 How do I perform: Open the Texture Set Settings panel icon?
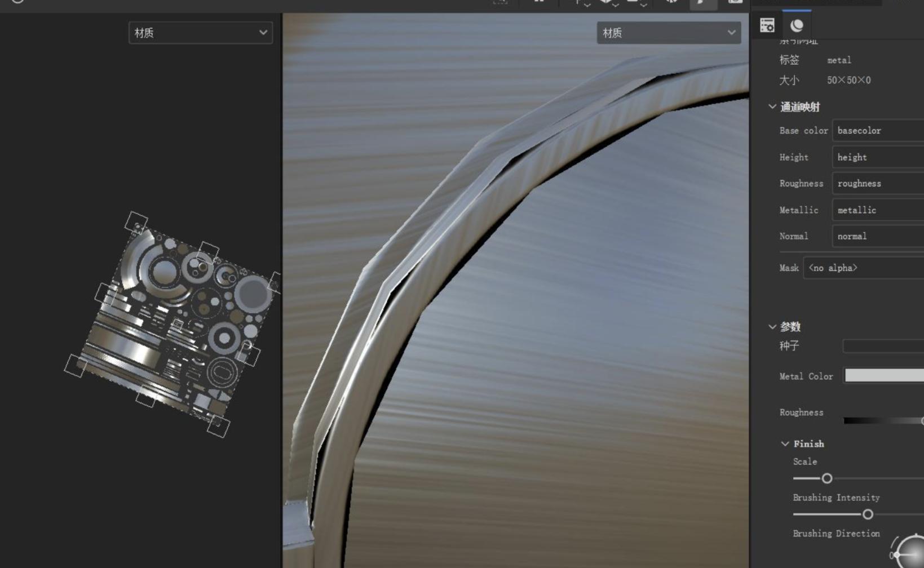[767, 25]
